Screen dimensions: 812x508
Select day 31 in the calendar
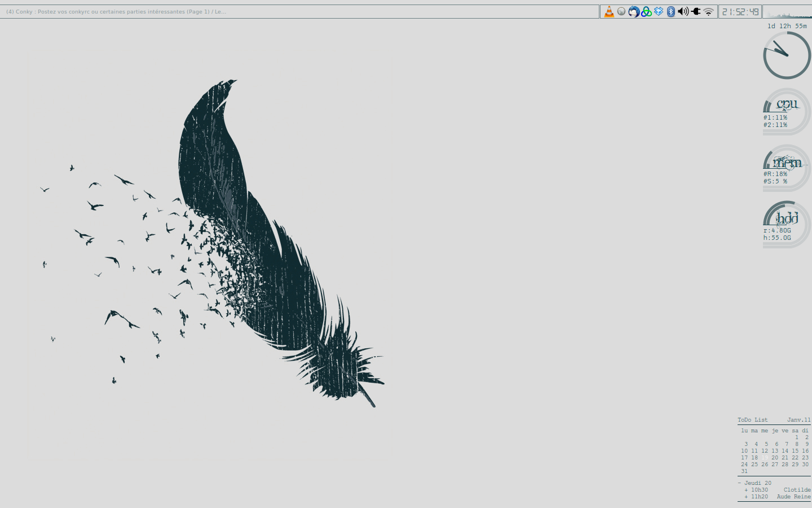pyautogui.click(x=744, y=471)
